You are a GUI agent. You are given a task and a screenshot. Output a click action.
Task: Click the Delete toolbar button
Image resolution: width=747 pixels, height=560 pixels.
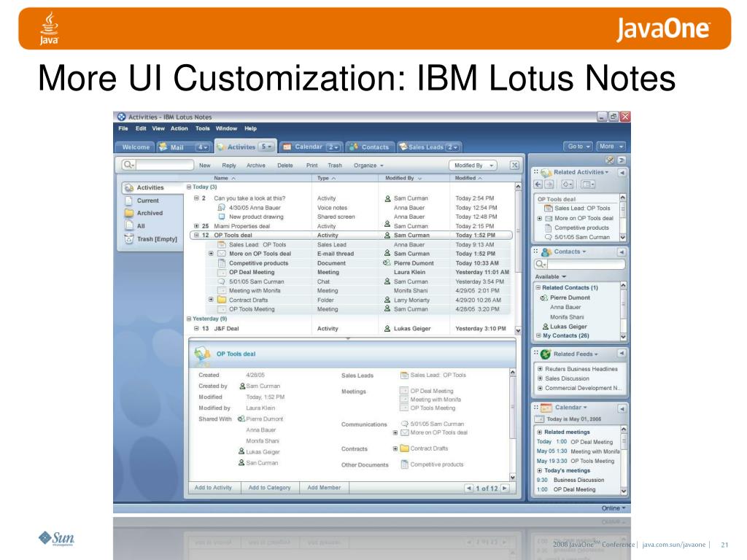click(x=285, y=166)
